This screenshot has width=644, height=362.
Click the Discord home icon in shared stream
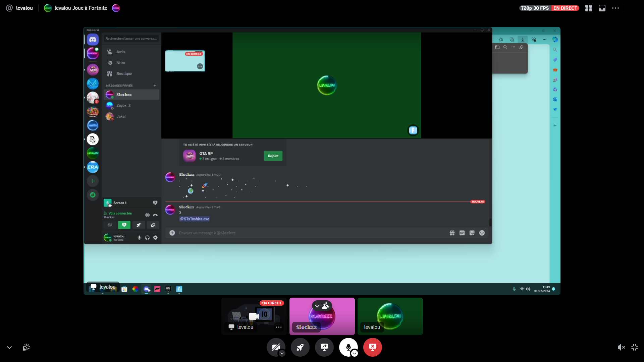pos(93,40)
